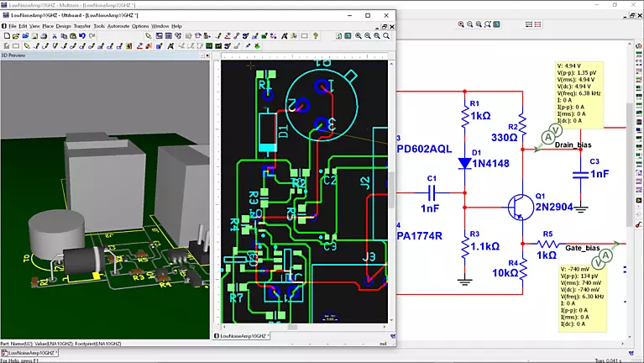The height and width of the screenshot is (363, 644).
Task: Open the File menu in Ultiboard
Action: point(13,26)
